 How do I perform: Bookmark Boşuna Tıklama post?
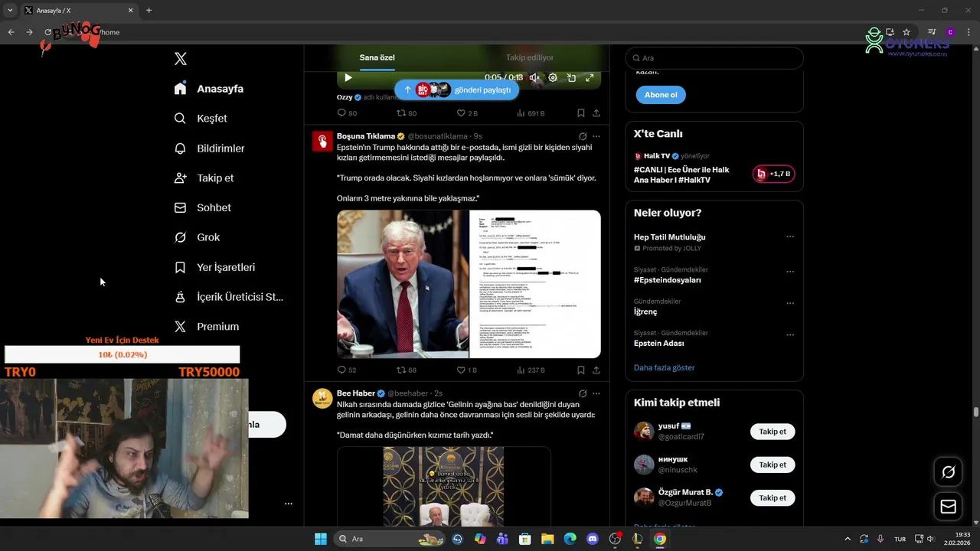(x=581, y=370)
